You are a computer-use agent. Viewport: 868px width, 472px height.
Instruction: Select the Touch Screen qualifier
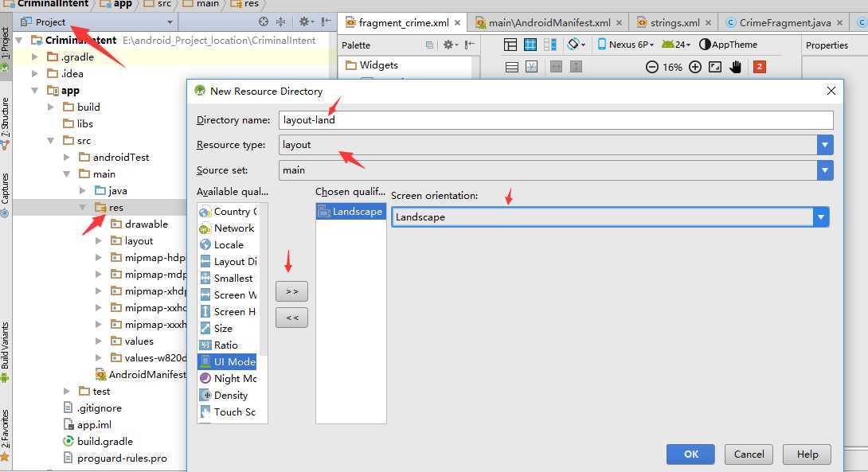pyautogui.click(x=229, y=412)
